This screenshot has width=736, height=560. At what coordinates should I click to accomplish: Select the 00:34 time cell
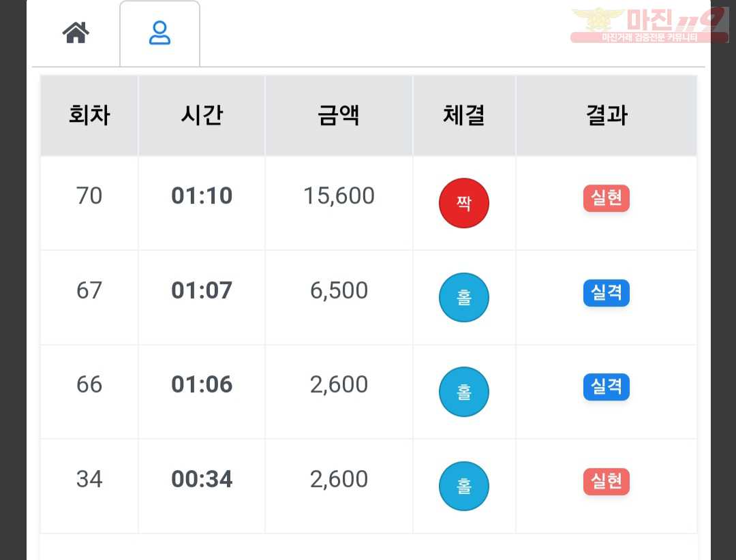click(x=202, y=479)
